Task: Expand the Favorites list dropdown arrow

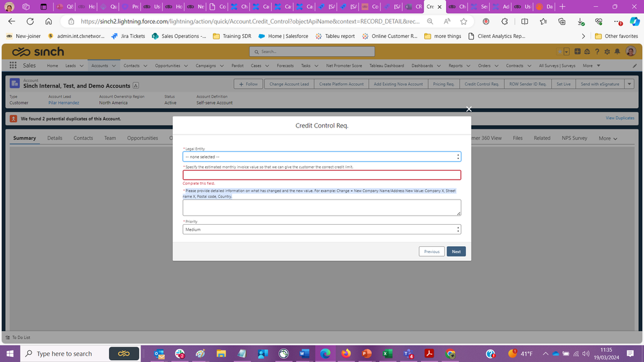Action: coord(567,52)
